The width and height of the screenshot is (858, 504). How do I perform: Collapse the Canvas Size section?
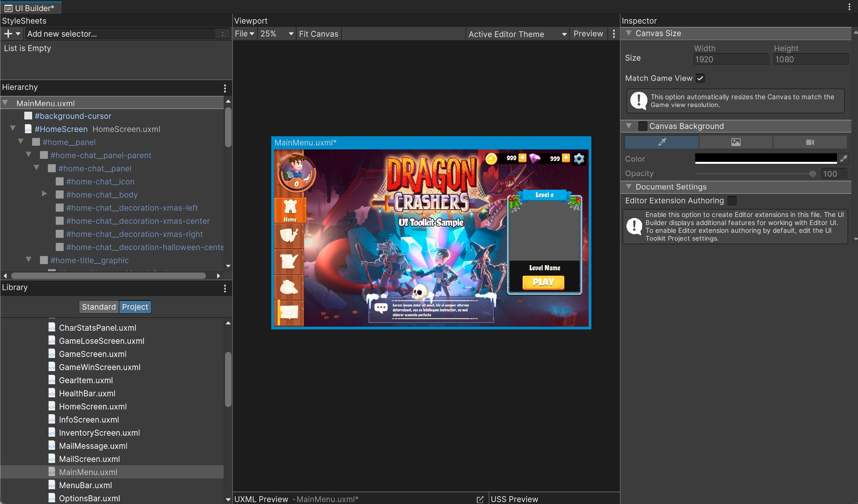629,33
